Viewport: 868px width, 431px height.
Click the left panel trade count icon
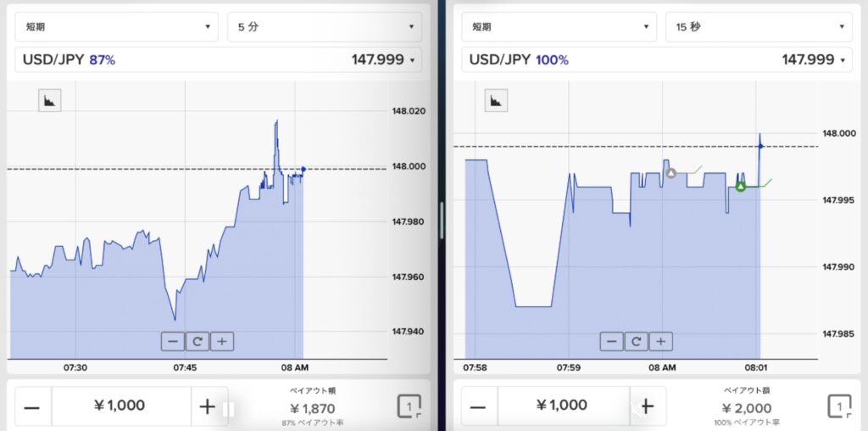(410, 406)
